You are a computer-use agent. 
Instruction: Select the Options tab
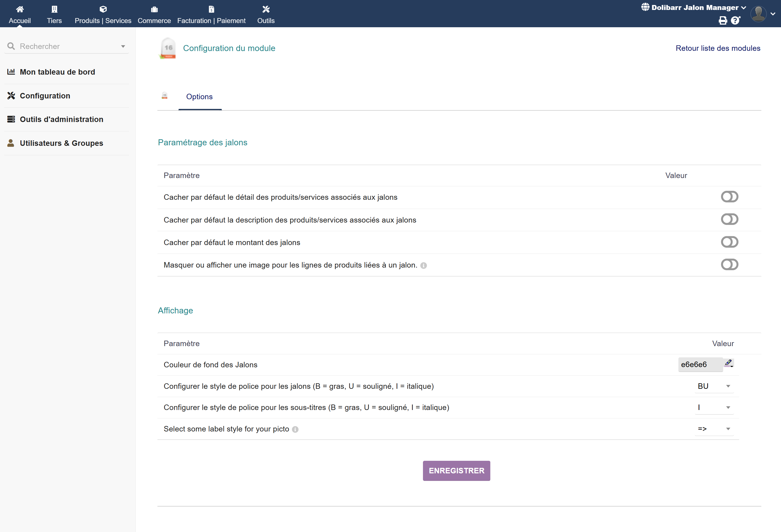click(x=199, y=97)
